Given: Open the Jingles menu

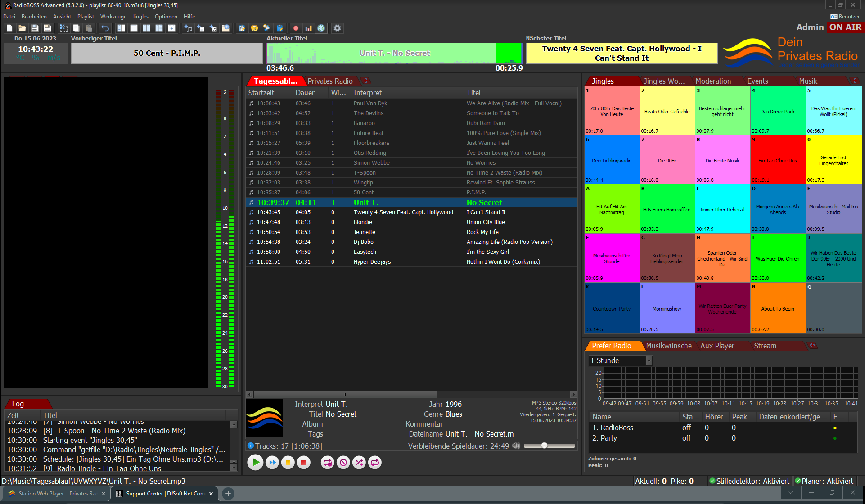Looking at the screenshot, I should pyautogui.click(x=140, y=17).
